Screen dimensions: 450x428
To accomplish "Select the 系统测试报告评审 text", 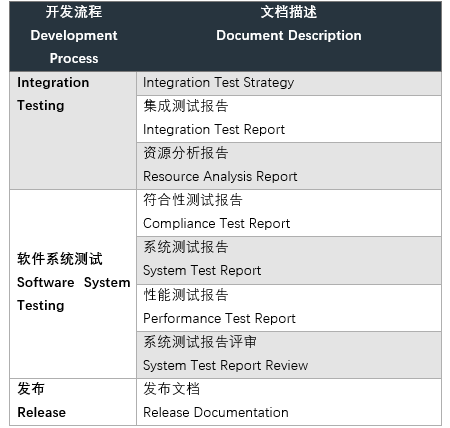I will point(200,342).
